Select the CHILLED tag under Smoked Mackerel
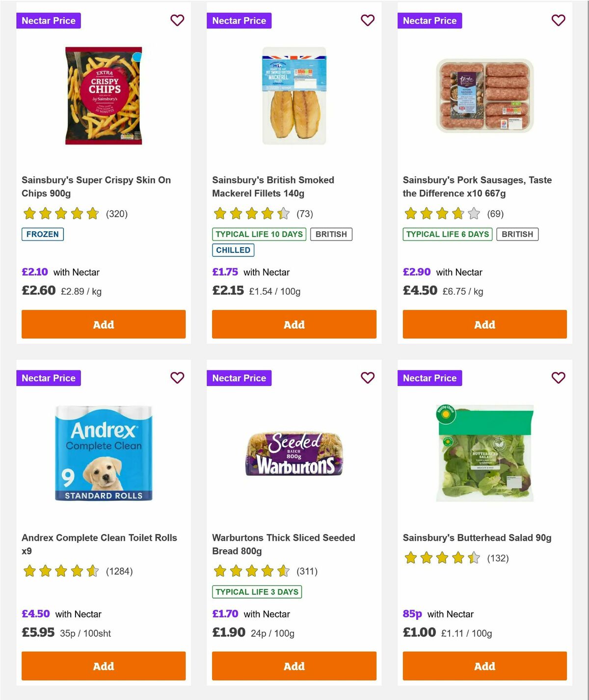 (x=233, y=250)
